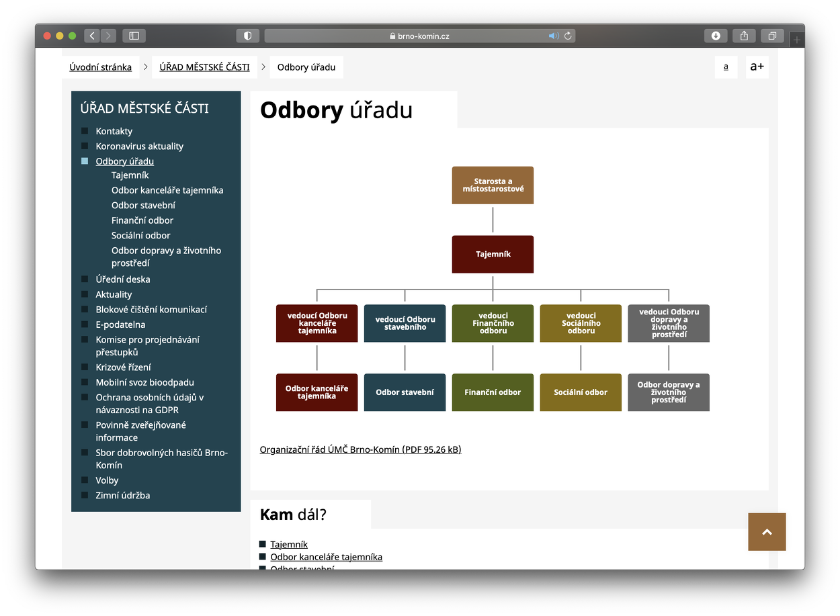840x616 pixels.
Task: Increase font size with a+ button
Action: pyautogui.click(x=757, y=67)
